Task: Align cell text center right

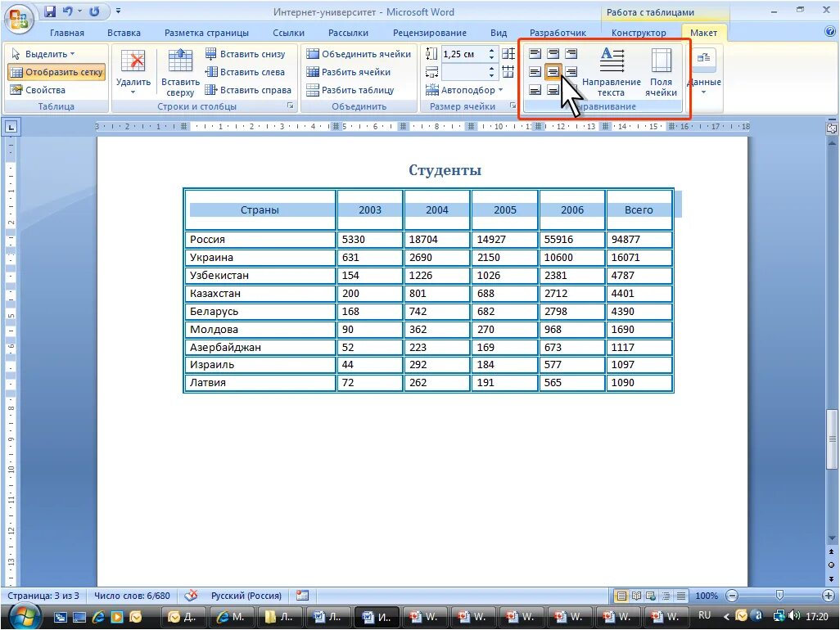Action: (x=571, y=72)
